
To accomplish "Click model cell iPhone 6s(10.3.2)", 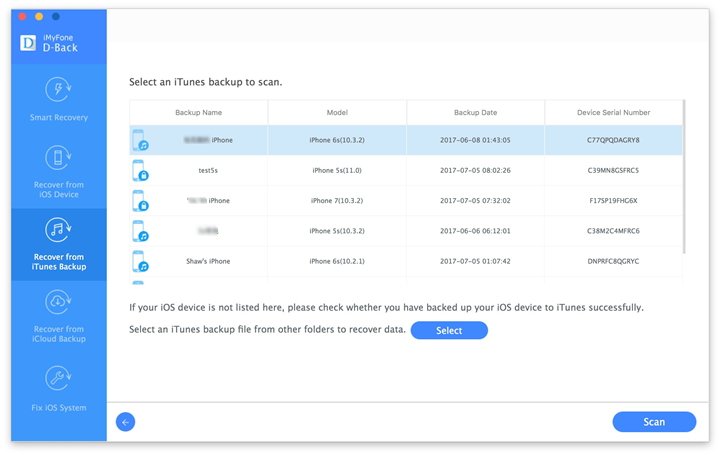I will pos(337,140).
